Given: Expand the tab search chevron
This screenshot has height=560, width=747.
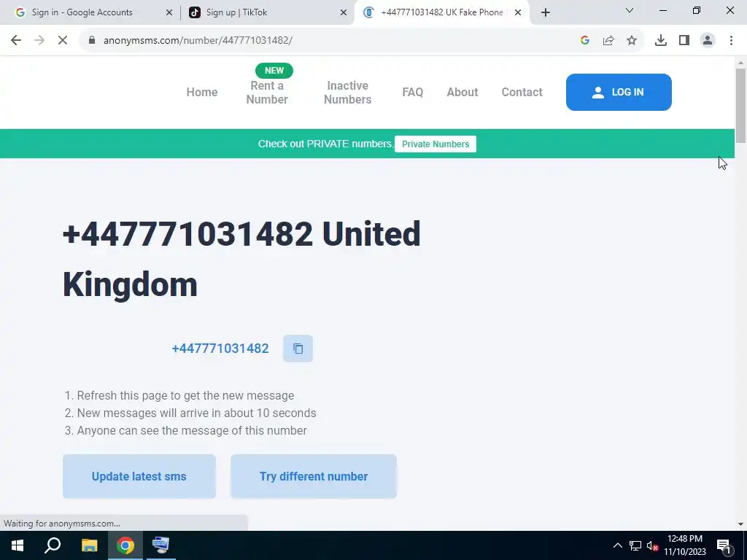Looking at the screenshot, I should [630, 10].
